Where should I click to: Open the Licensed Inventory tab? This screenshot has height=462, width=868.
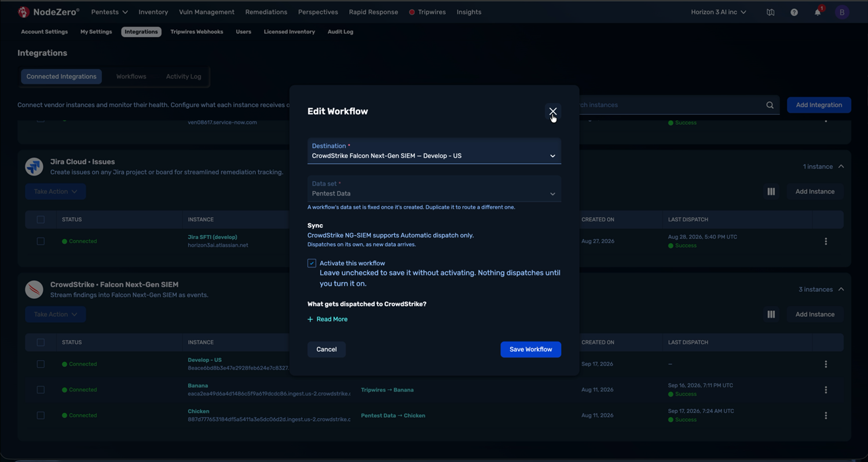coord(290,32)
